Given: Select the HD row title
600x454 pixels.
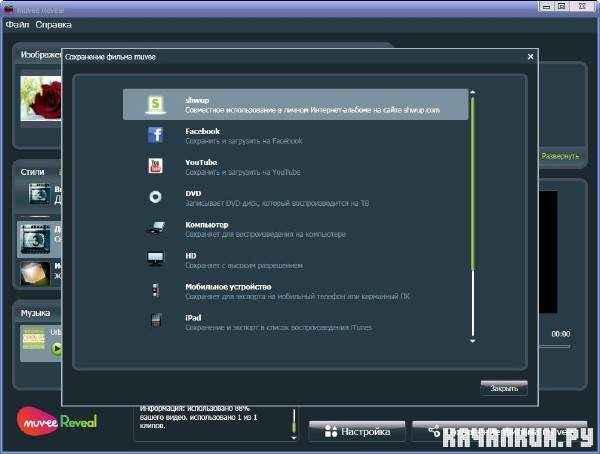Looking at the screenshot, I should click(x=191, y=255).
